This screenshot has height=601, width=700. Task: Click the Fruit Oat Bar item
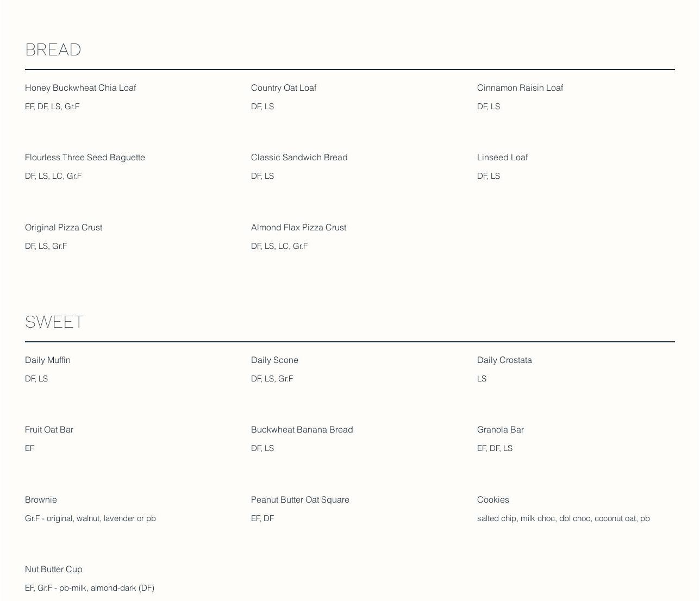(49, 430)
